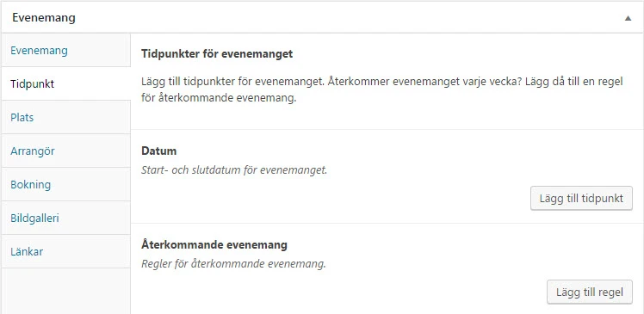Open the Evenemang sidebar tab
644x314 pixels.
[65, 51]
